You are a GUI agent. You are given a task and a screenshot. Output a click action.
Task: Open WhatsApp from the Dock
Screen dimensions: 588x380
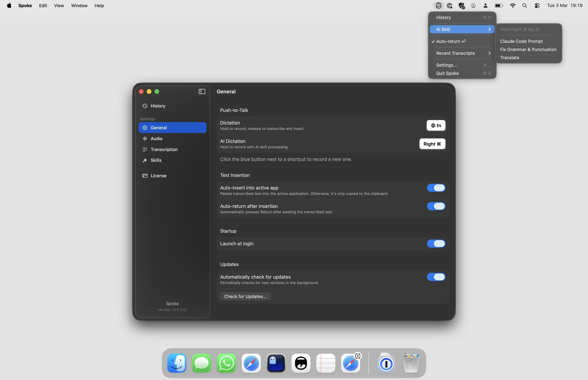pyautogui.click(x=226, y=363)
